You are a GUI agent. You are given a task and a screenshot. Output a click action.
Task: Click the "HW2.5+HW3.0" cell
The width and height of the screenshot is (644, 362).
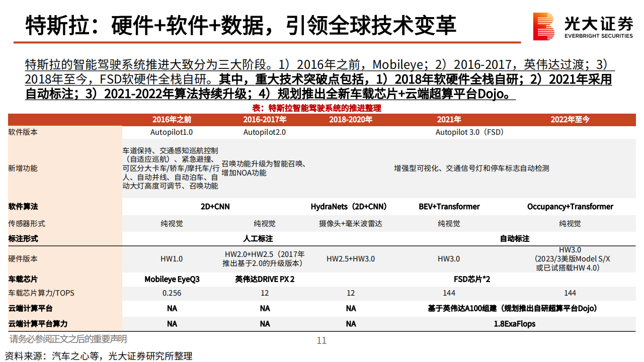click(351, 259)
